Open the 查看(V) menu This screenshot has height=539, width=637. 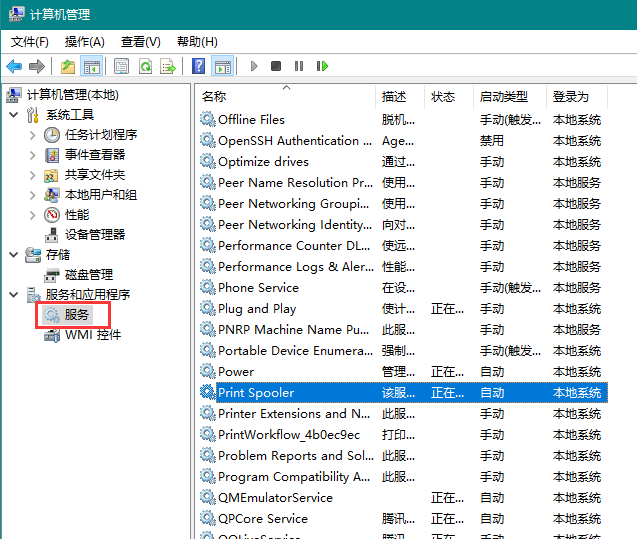pyautogui.click(x=140, y=41)
